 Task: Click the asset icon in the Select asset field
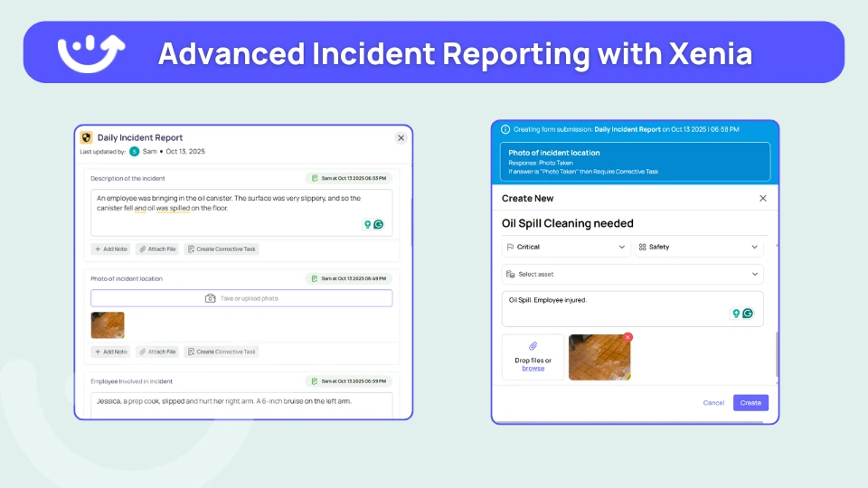510,275
